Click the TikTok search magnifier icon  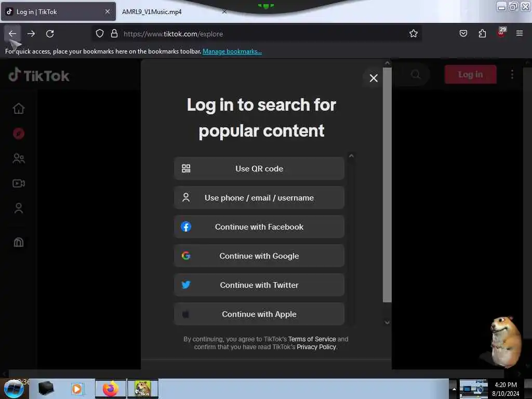416,74
